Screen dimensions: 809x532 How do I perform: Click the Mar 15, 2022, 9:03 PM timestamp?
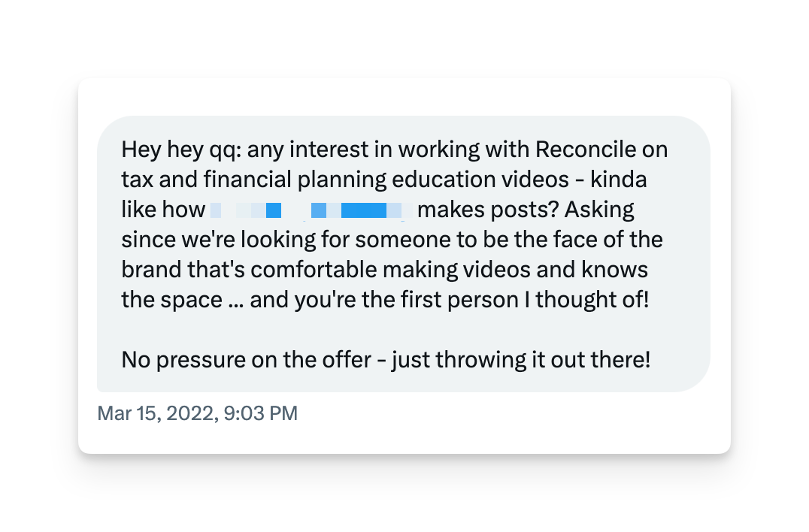pos(197,413)
